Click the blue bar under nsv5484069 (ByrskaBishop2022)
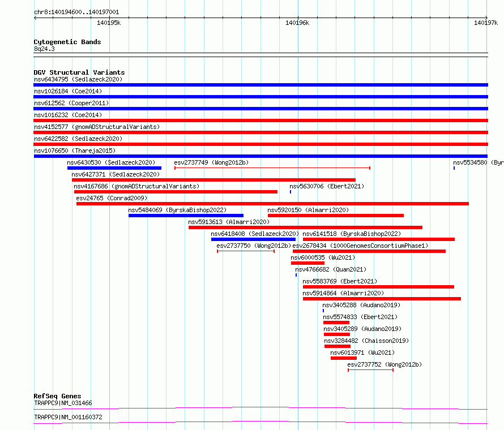504x430 pixels. click(186, 216)
